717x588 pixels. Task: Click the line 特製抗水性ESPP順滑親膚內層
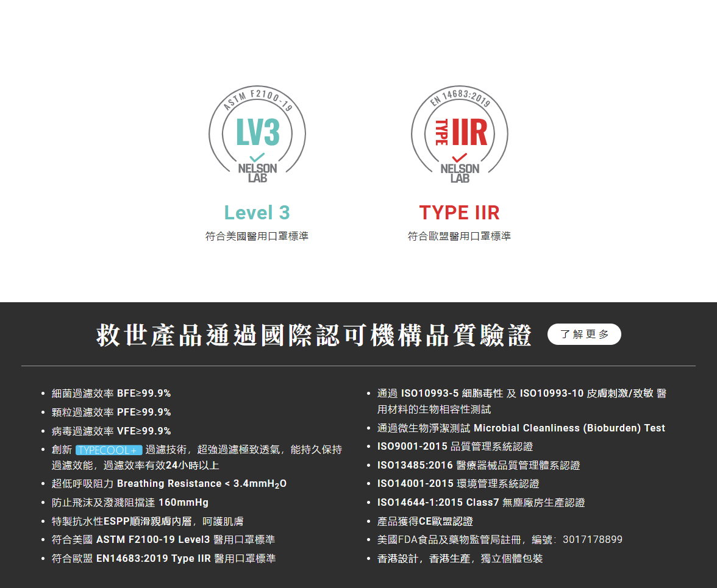[148, 522]
